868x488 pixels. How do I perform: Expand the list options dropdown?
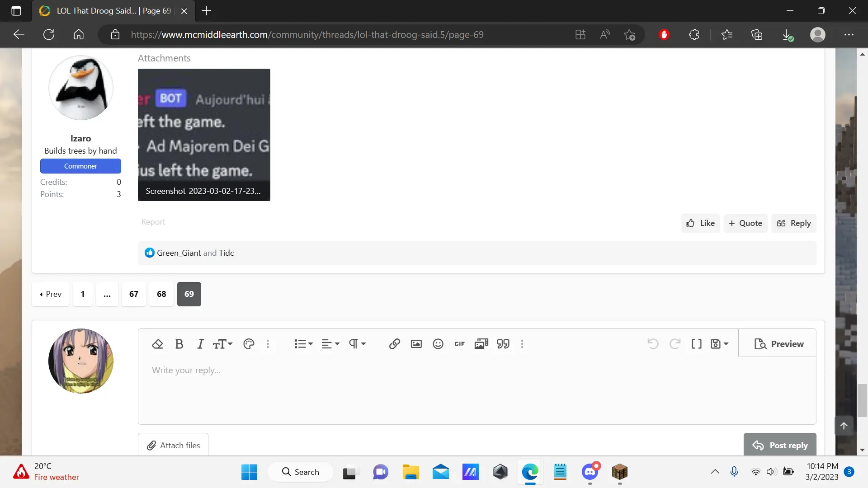point(303,344)
